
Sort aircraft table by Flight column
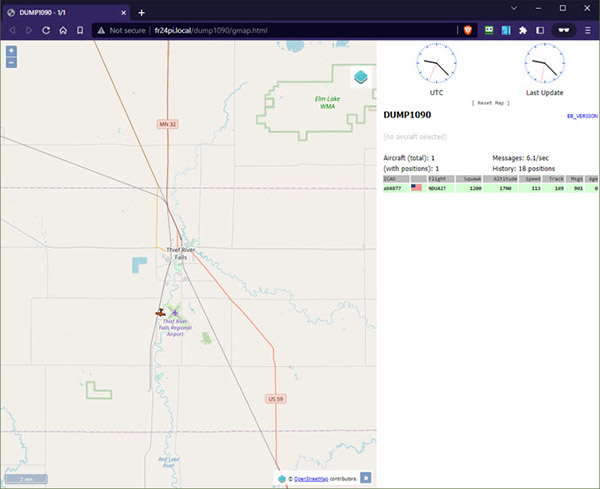tap(437, 178)
